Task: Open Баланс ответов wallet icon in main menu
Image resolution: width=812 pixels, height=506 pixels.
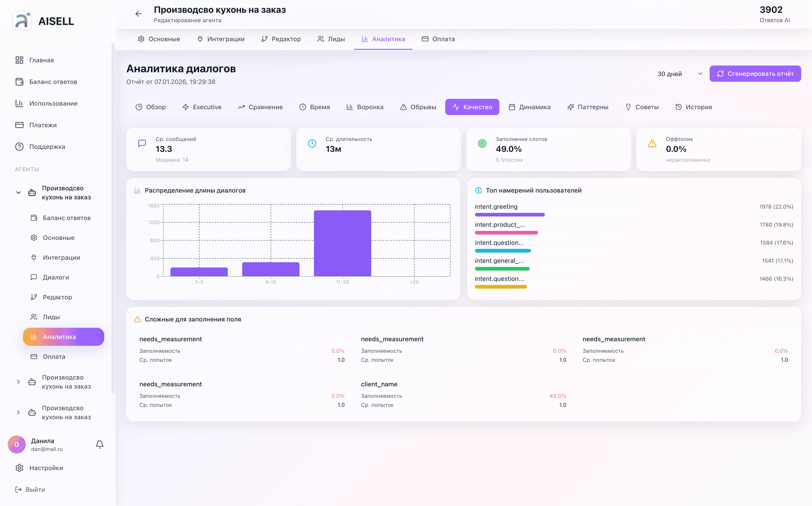Action: pyautogui.click(x=19, y=82)
